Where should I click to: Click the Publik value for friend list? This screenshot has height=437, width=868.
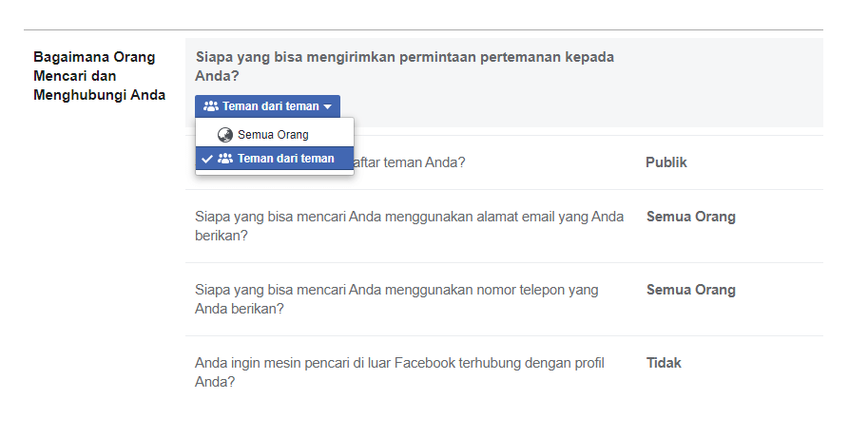665,162
